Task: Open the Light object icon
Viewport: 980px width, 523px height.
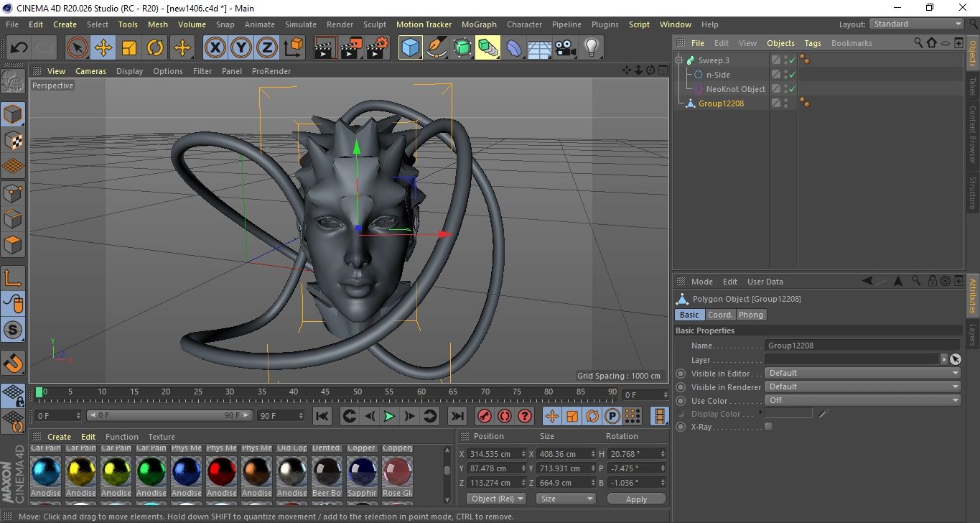Action: pyautogui.click(x=591, y=48)
